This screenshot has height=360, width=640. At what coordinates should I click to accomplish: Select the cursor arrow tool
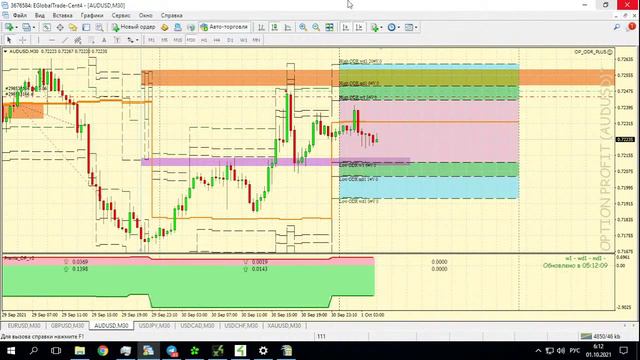pos(9,40)
